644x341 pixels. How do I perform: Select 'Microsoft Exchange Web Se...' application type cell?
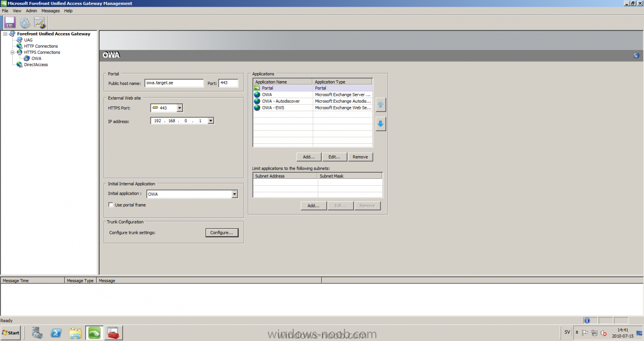pos(343,108)
